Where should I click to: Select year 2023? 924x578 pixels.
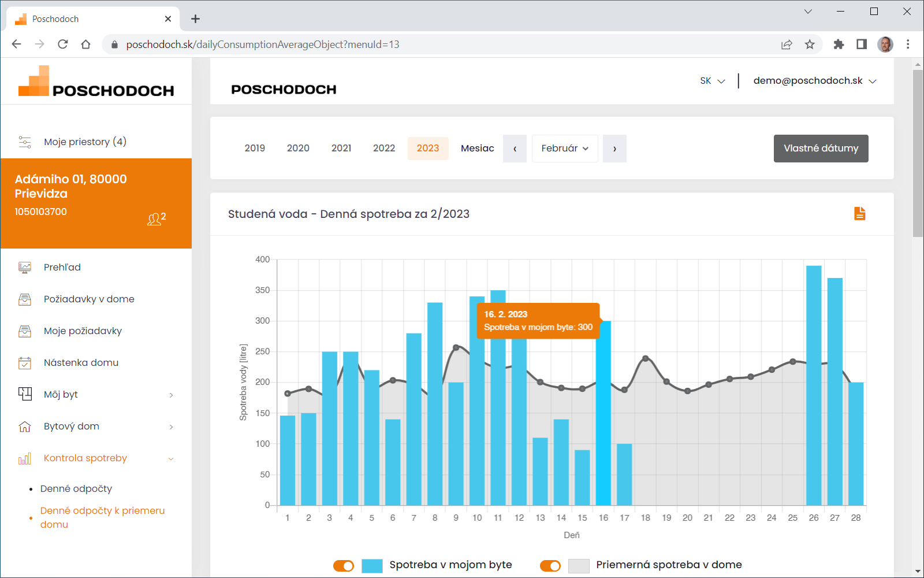pos(428,149)
